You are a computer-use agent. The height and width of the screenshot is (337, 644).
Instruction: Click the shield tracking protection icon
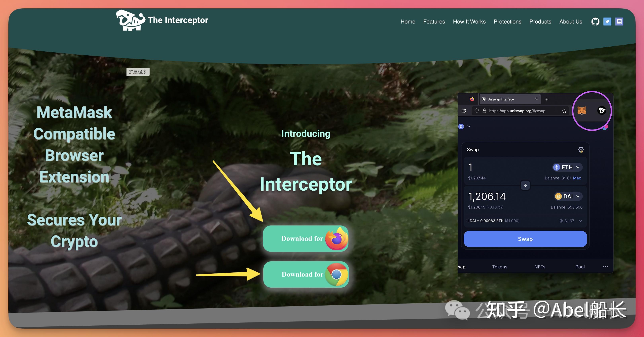click(477, 111)
